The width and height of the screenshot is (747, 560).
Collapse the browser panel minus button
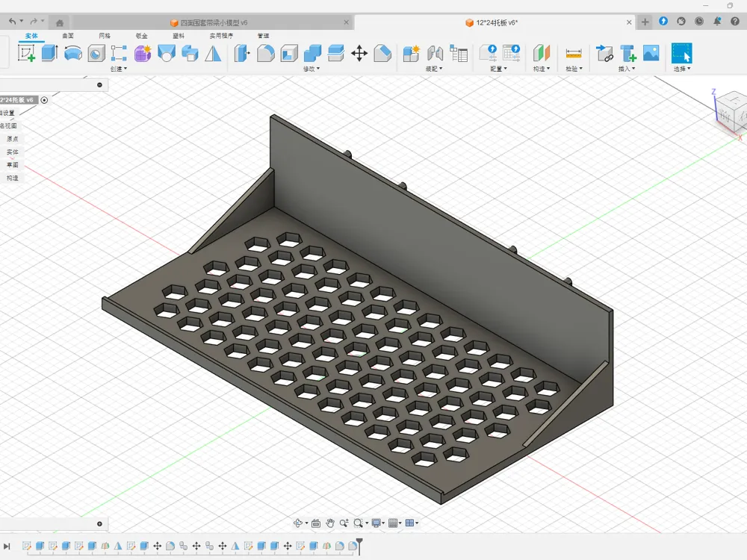point(99,85)
